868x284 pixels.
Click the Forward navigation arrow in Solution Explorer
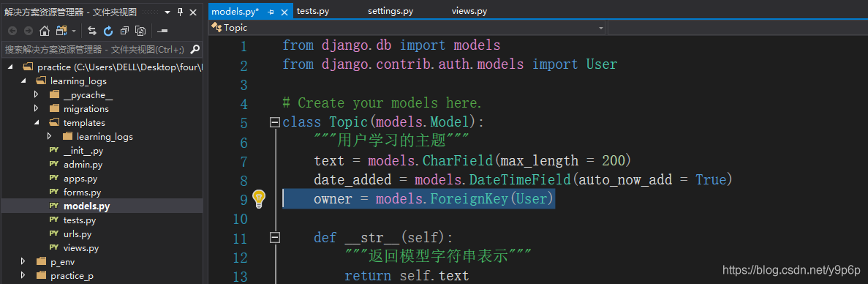(28, 31)
